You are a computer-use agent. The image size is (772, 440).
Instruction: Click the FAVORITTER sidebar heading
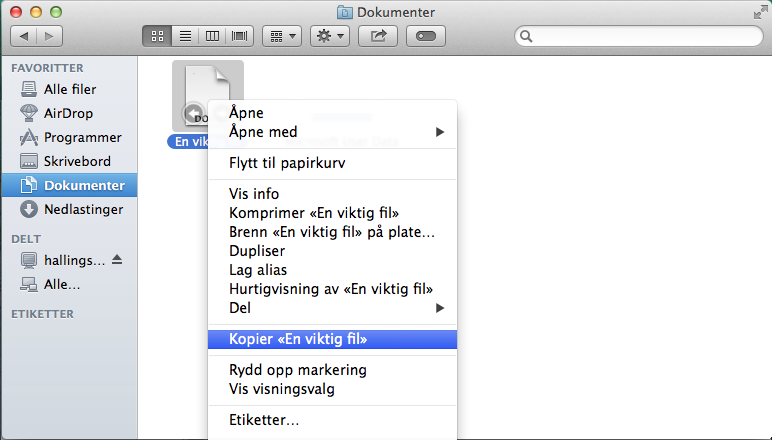[47, 68]
